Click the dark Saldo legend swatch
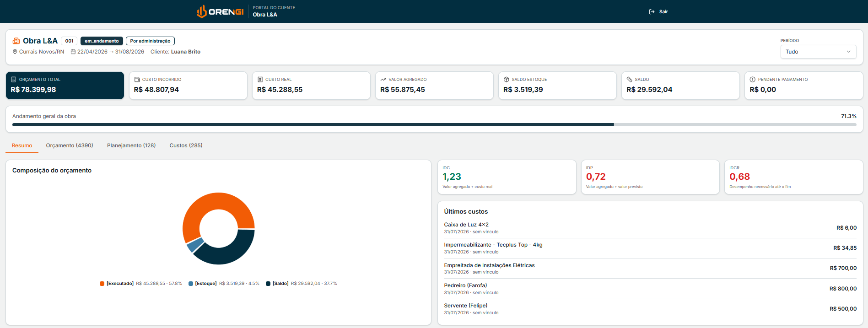This screenshot has width=868, height=328. [x=268, y=284]
